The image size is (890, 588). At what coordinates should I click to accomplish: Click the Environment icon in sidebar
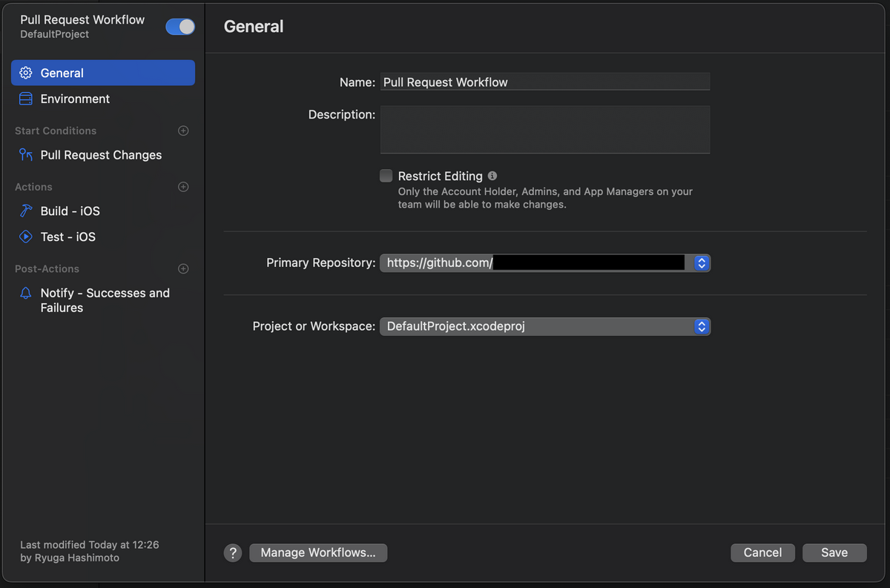pyautogui.click(x=26, y=99)
